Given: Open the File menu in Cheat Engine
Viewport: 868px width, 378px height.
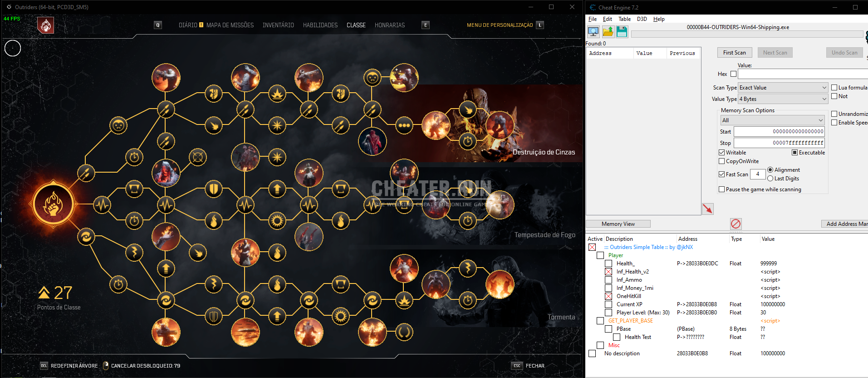Looking at the screenshot, I should click(x=593, y=19).
